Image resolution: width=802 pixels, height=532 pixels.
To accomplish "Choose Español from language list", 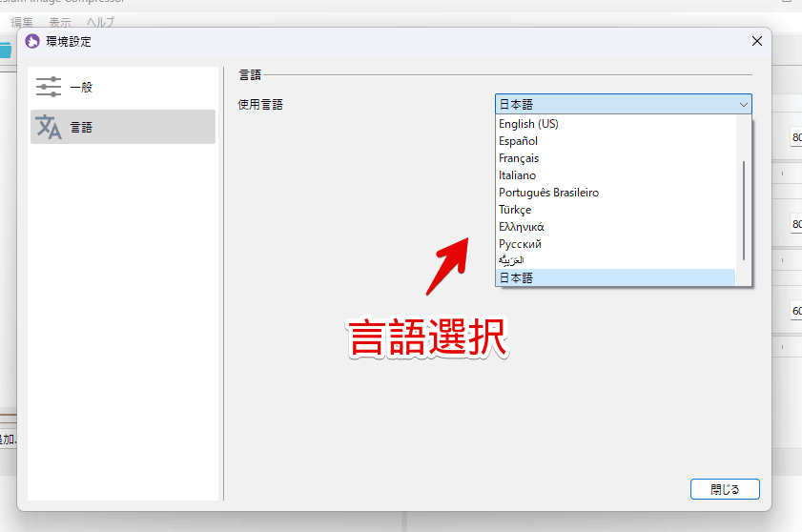I will pyautogui.click(x=615, y=141).
